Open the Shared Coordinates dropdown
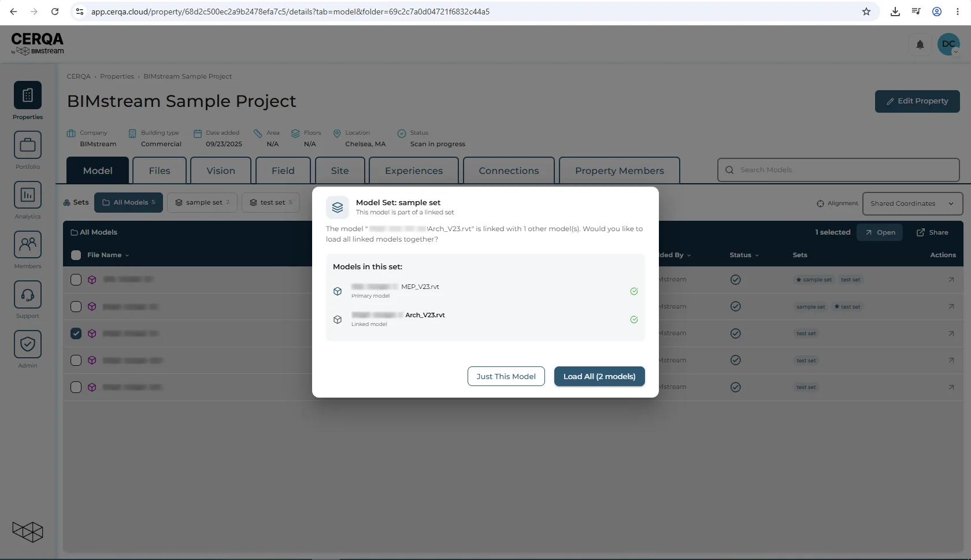The width and height of the screenshot is (971, 560). click(x=913, y=203)
